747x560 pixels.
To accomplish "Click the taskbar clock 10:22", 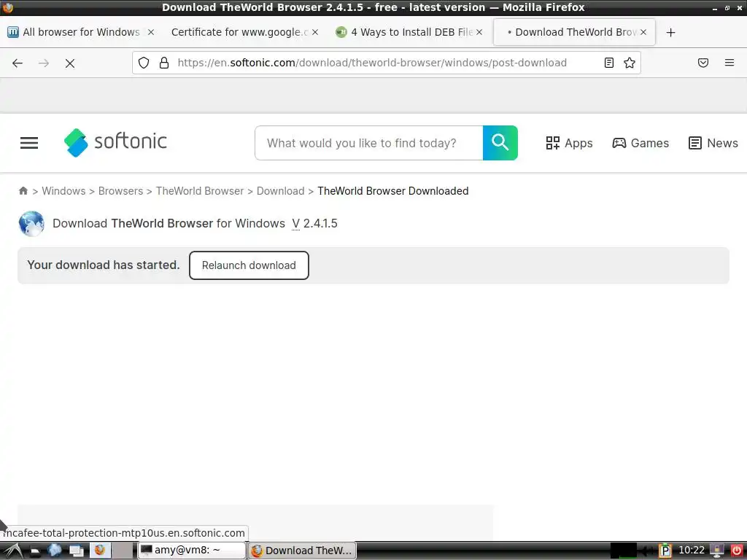I will pyautogui.click(x=692, y=551).
